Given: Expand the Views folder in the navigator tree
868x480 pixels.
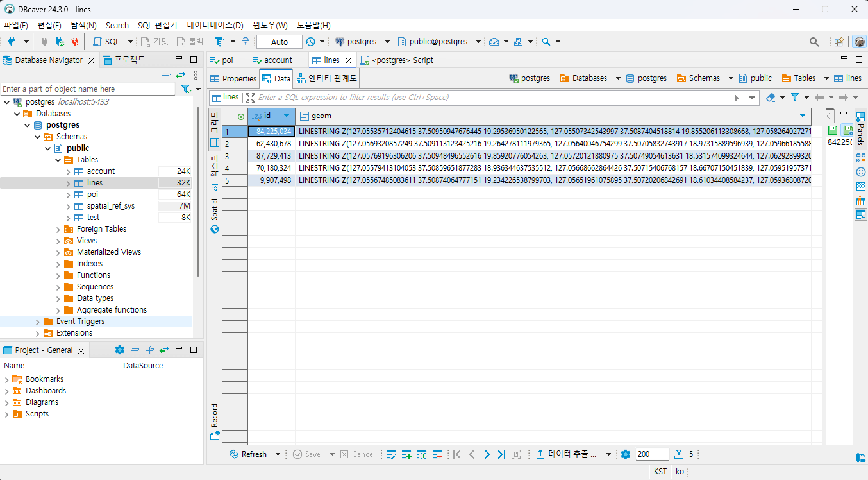Looking at the screenshot, I should tap(58, 241).
